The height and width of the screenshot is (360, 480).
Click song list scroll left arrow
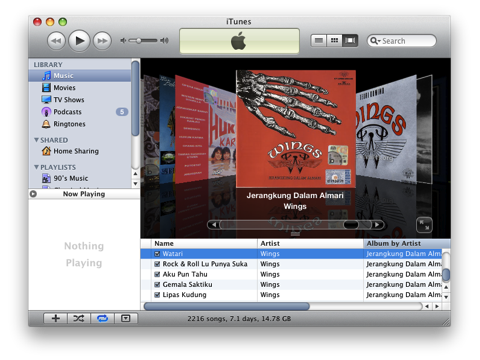tap(427, 306)
